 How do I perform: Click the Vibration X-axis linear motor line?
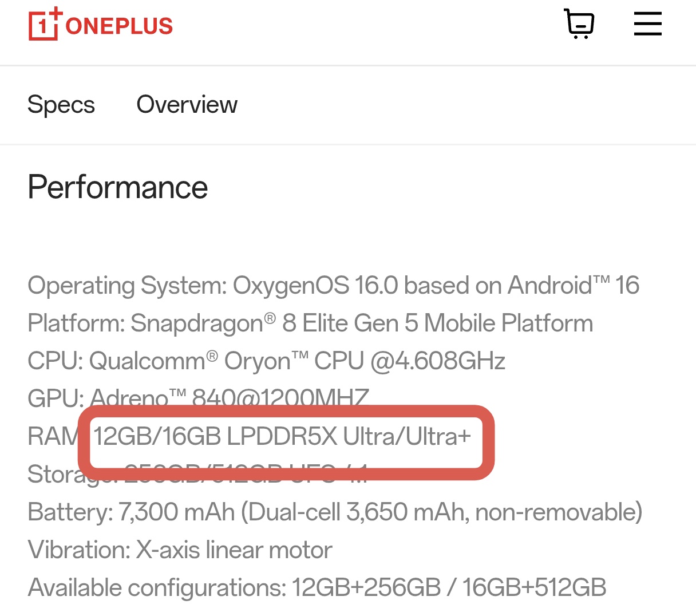click(x=180, y=550)
